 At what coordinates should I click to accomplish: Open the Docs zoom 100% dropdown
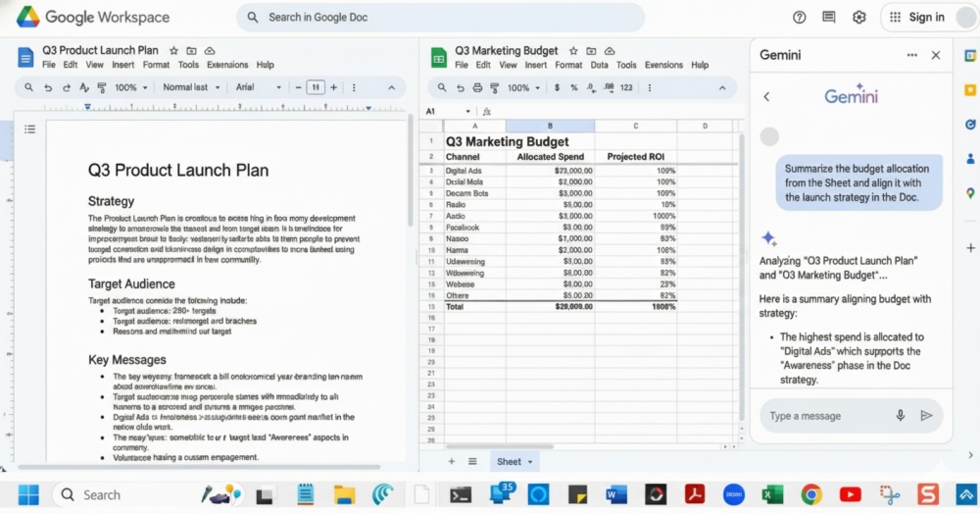coord(130,87)
